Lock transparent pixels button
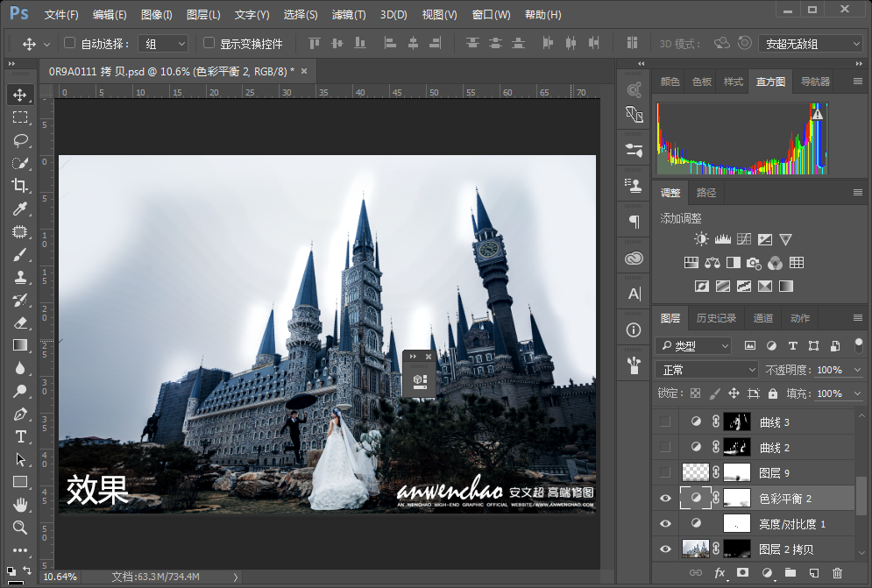Viewport: 872px width, 588px height. click(x=695, y=393)
